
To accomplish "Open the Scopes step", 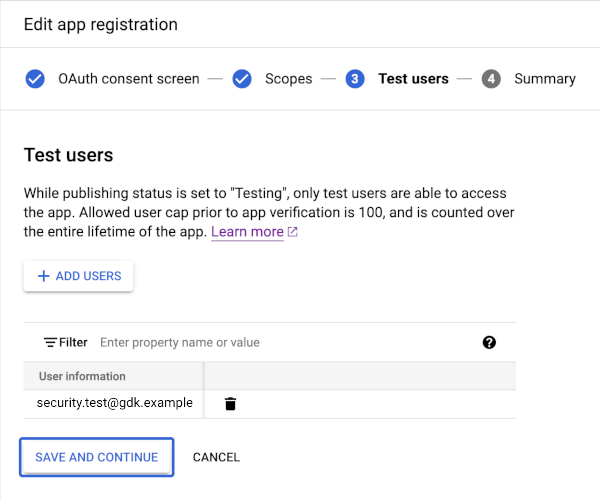I will [288, 79].
